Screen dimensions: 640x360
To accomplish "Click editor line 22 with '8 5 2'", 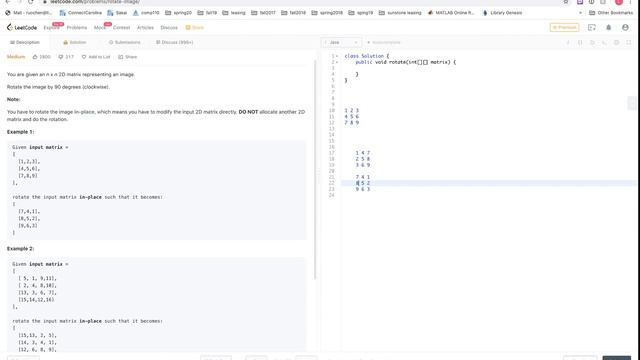I will tap(489, 183).
